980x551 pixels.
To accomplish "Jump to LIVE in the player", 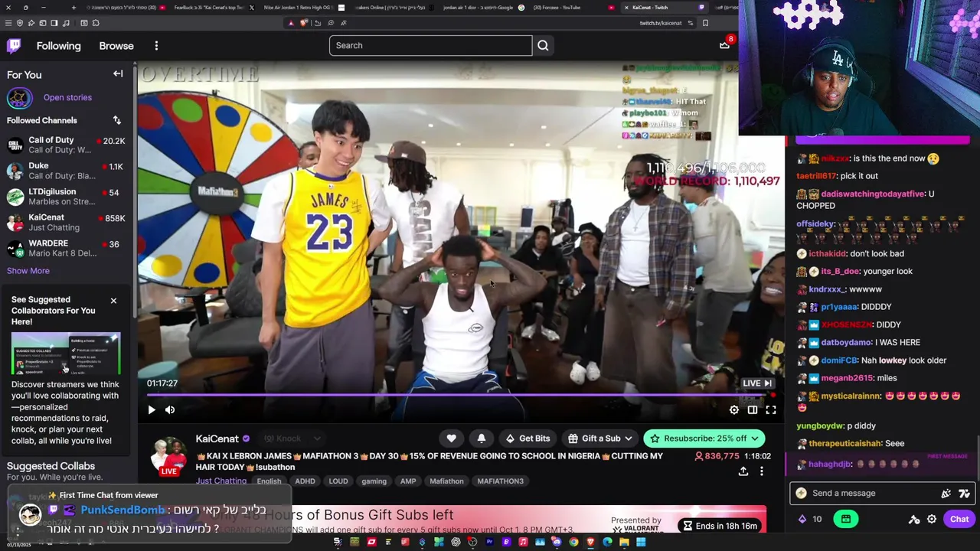I will point(757,383).
